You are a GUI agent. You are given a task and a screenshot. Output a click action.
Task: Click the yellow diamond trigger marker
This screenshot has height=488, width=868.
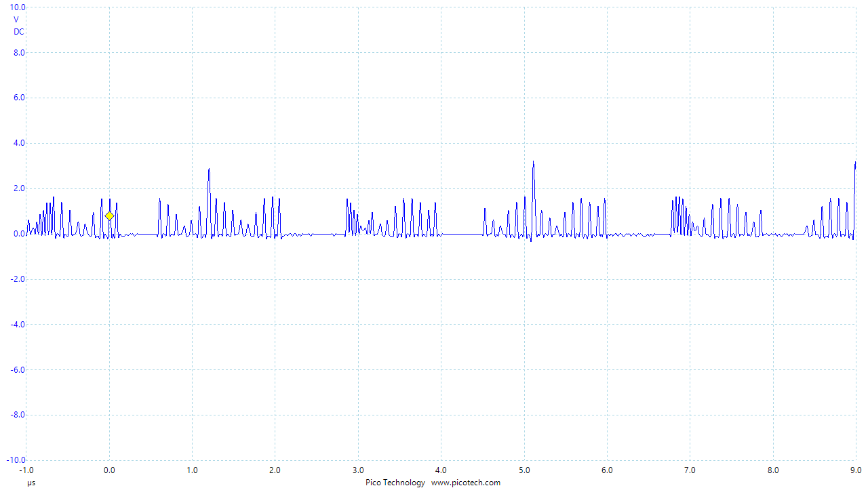tap(109, 216)
